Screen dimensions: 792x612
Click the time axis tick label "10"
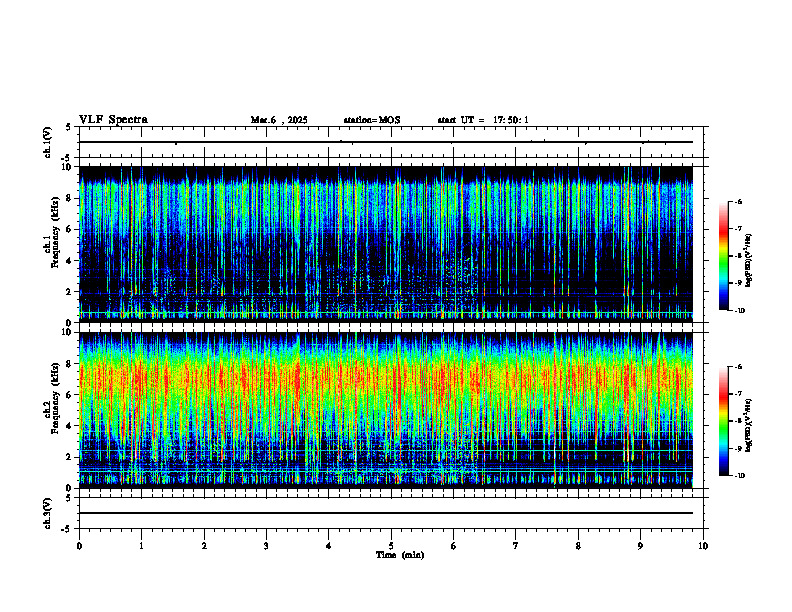coord(703,546)
